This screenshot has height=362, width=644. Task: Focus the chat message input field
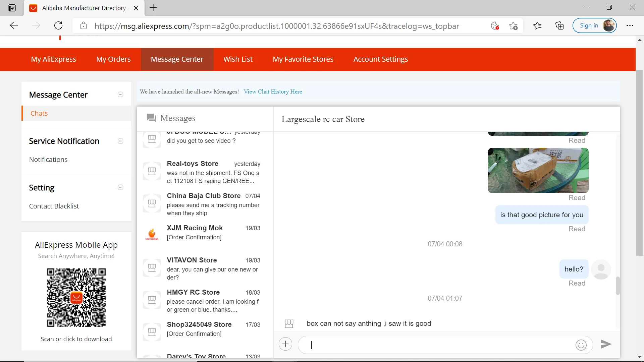436,345
